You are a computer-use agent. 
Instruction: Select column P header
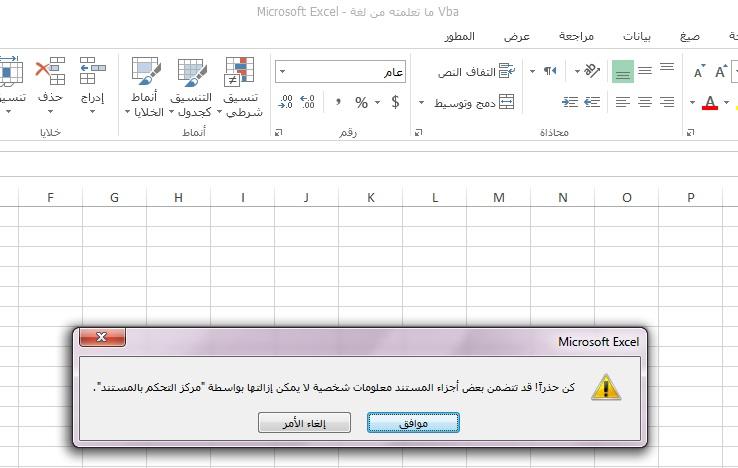690,197
